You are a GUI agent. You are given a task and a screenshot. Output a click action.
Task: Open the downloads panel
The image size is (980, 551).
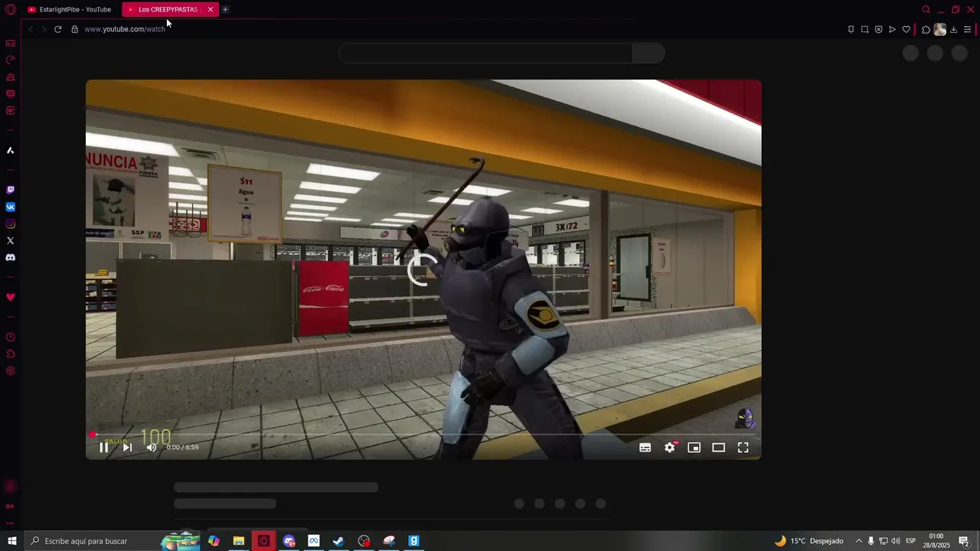pos(953,29)
